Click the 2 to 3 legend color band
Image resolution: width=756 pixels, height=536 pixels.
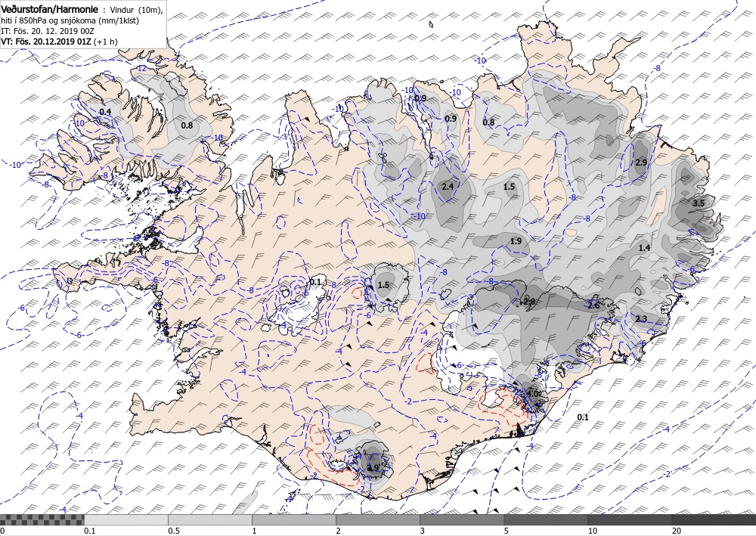(x=378, y=519)
